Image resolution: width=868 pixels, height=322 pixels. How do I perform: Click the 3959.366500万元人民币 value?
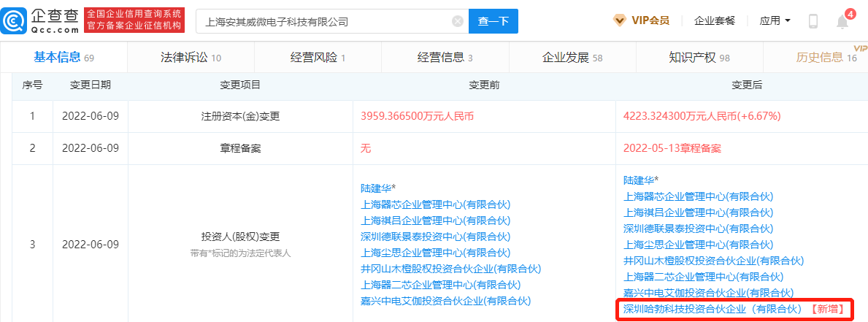[417, 117]
